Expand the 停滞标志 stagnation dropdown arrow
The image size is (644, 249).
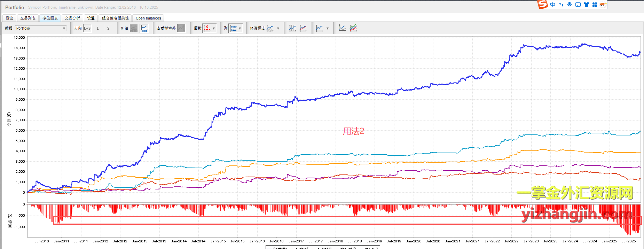(278, 28)
